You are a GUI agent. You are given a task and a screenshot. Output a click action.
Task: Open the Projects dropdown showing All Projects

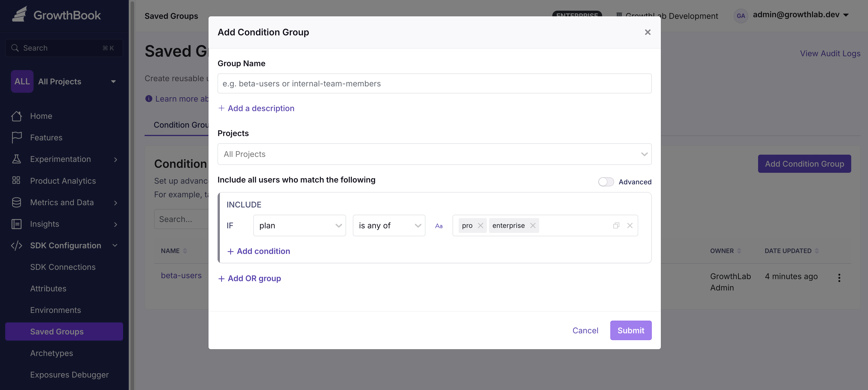[434, 154]
